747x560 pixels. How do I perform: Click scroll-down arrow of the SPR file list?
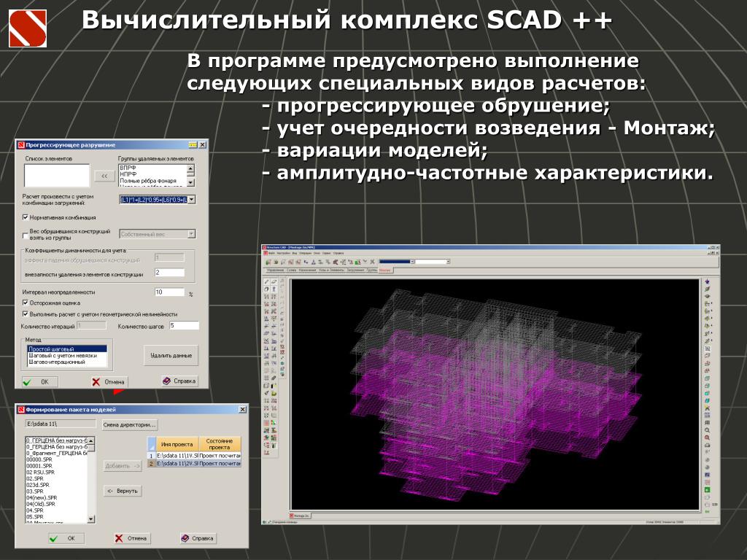(91, 519)
